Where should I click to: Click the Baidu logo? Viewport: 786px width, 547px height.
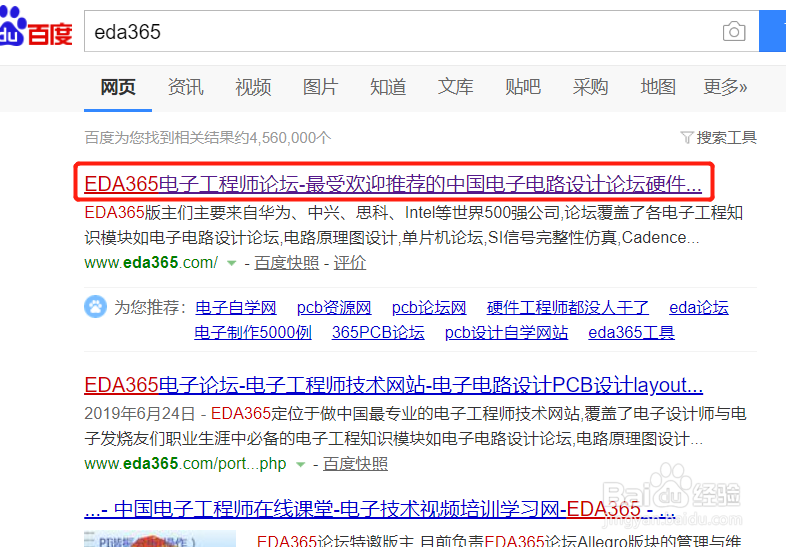pos(36,26)
